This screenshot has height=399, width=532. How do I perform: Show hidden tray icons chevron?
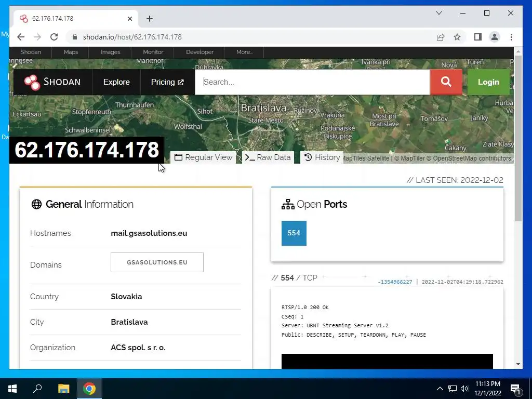pyautogui.click(x=440, y=389)
